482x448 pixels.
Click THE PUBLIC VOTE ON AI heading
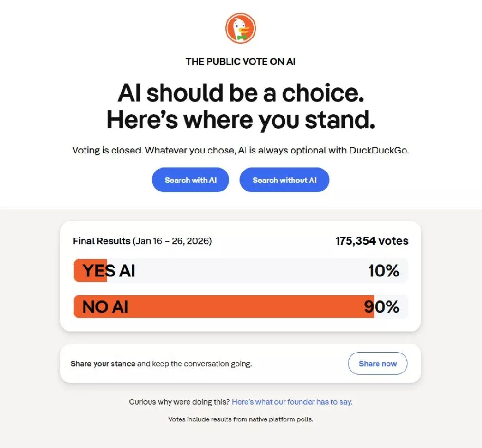coord(241,61)
